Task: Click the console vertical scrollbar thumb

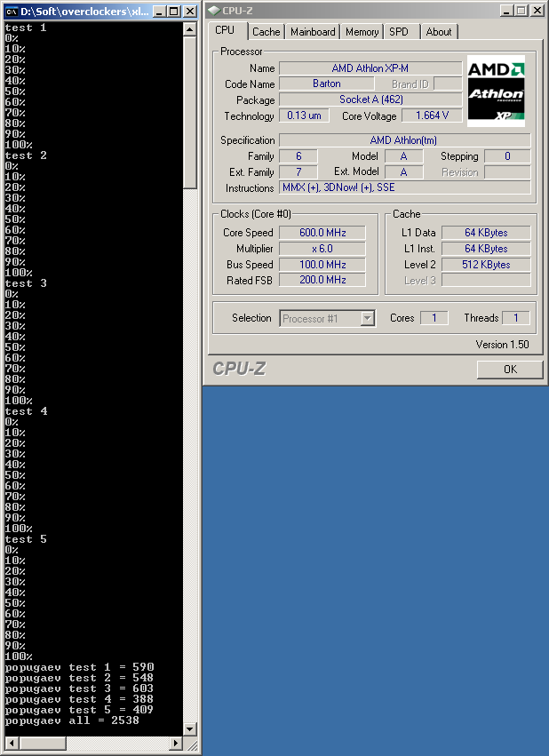Action: 190,113
